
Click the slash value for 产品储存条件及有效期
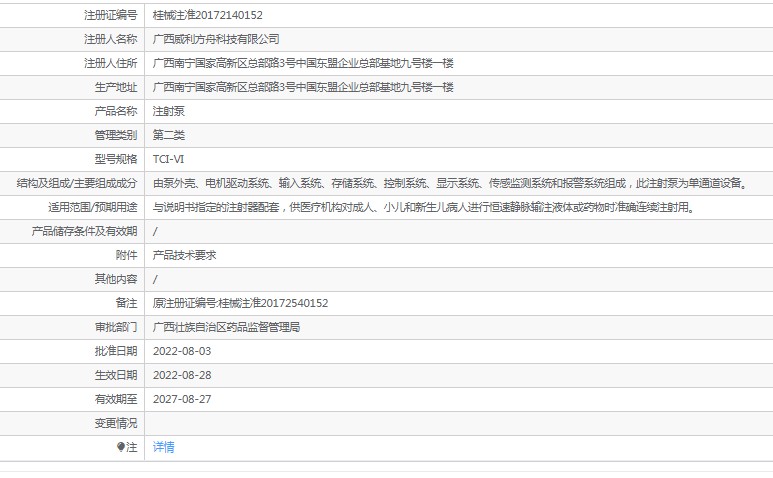(155, 231)
